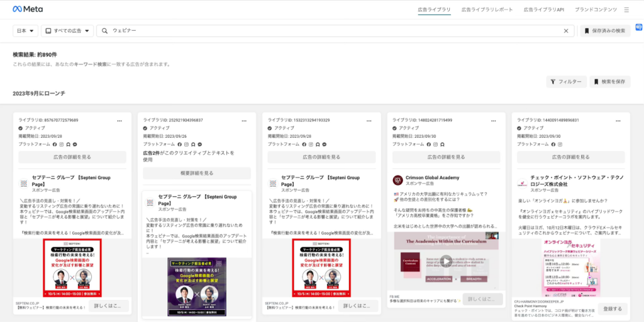Clear the search field with X icon
The width and height of the screenshot is (644, 322).
[565, 30]
